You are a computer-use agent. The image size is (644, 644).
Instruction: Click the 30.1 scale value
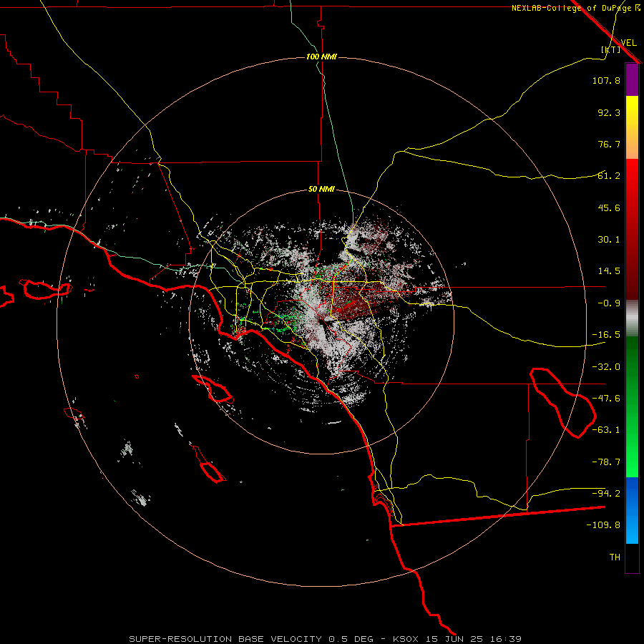[609, 240]
